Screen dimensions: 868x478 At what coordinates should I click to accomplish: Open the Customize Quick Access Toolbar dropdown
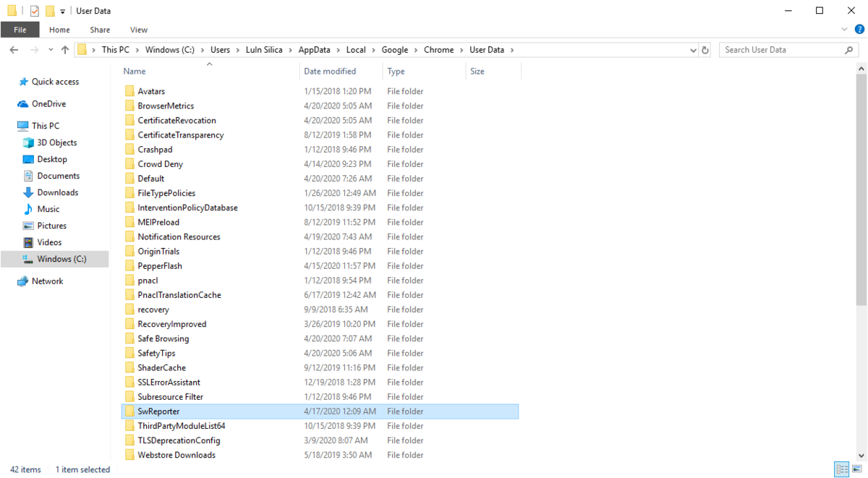pos(63,12)
